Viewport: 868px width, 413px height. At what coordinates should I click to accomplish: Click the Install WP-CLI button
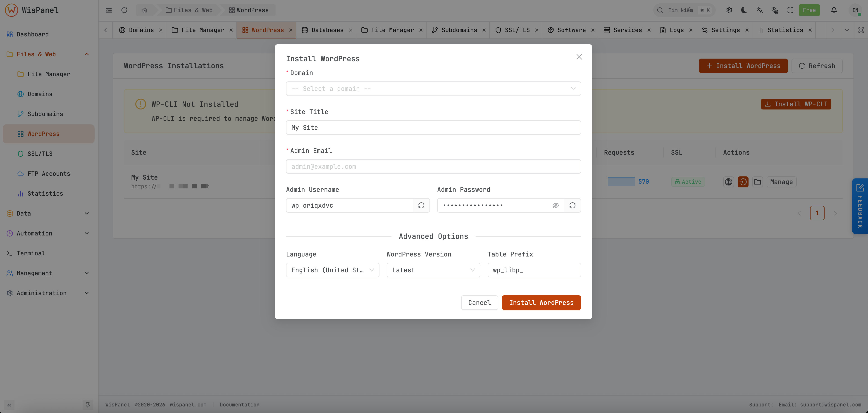click(796, 104)
